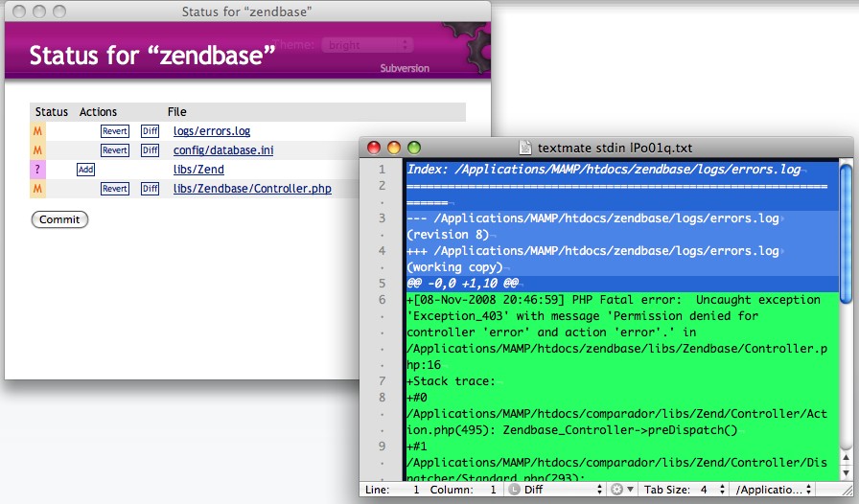Click the Actions column header
The height and width of the screenshot is (504, 859).
pos(98,112)
